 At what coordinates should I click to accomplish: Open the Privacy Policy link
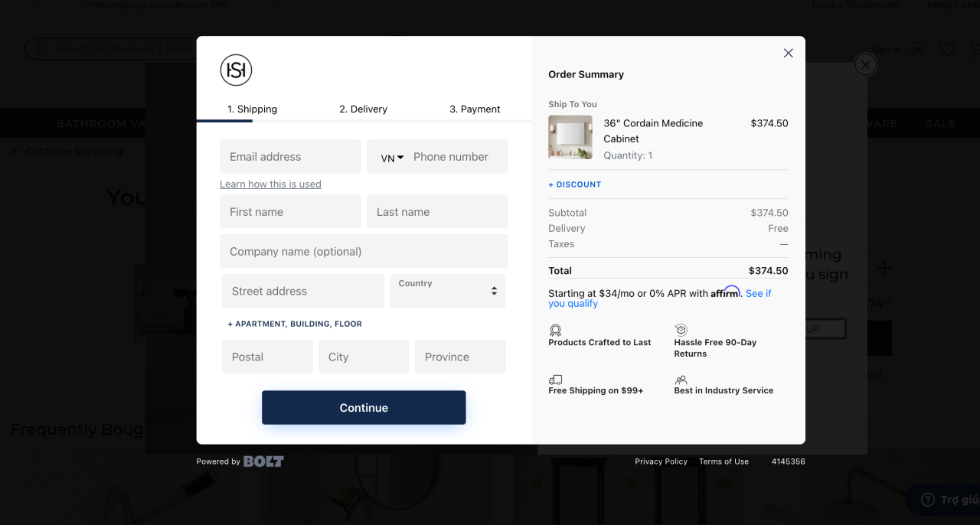click(661, 461)
